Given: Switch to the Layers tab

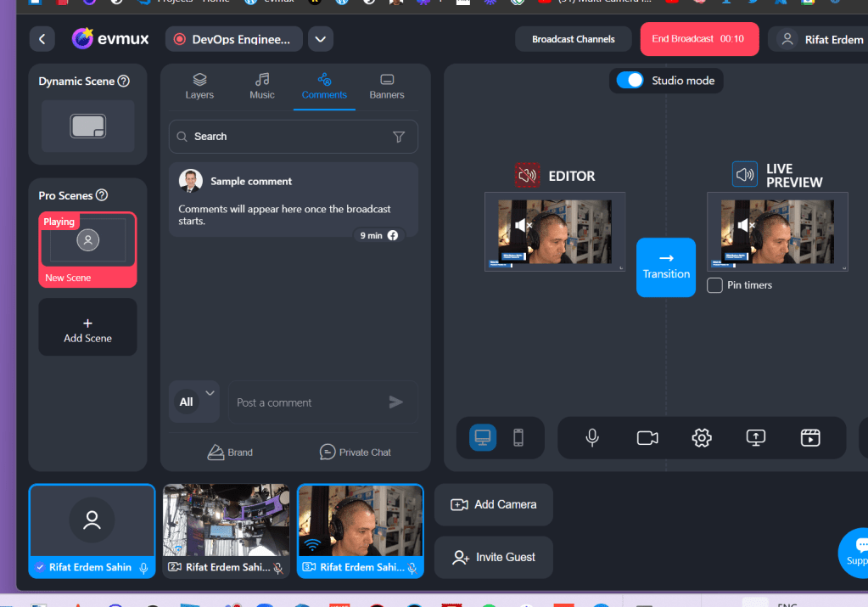Looking at the screenshot, I should pos(199,87).
